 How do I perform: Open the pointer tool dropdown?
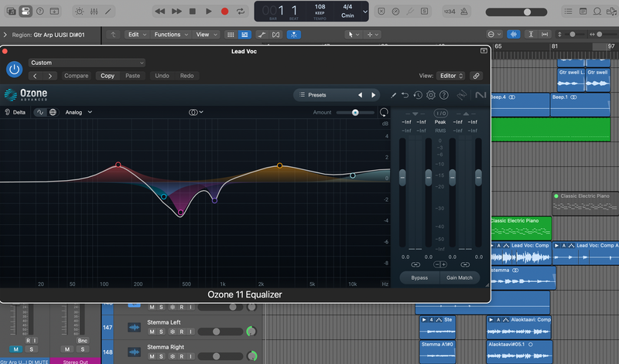(x=354, y=35)
